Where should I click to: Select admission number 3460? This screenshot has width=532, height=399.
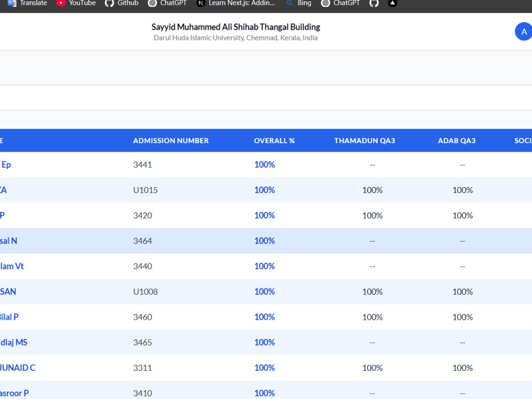pyautogui.click(x=143, y=317)
